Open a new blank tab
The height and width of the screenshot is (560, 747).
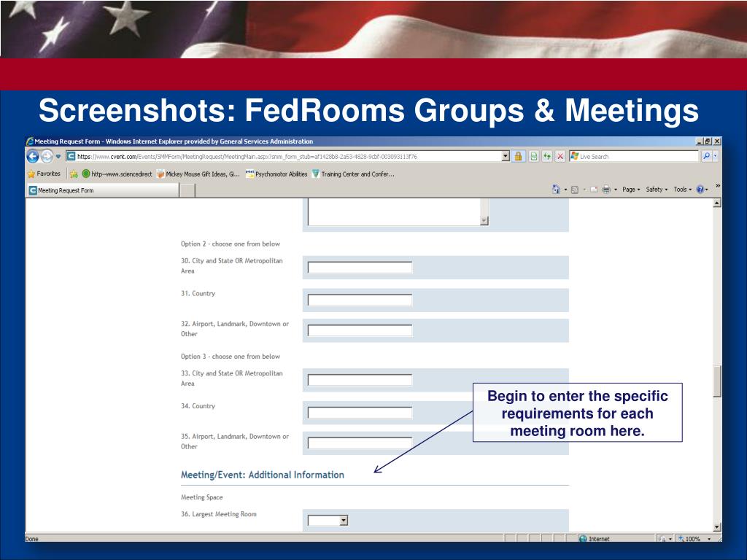coord(187,190)
